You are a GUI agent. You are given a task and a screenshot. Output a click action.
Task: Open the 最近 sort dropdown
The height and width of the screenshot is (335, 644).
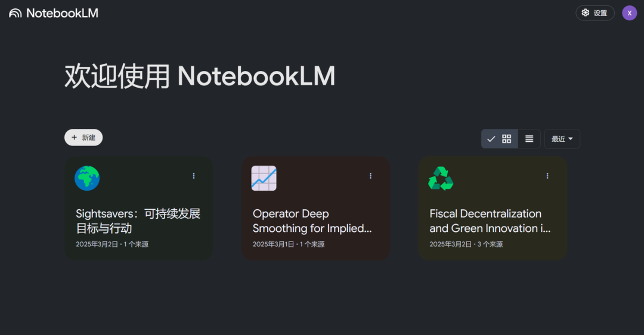tap(562, 139)
